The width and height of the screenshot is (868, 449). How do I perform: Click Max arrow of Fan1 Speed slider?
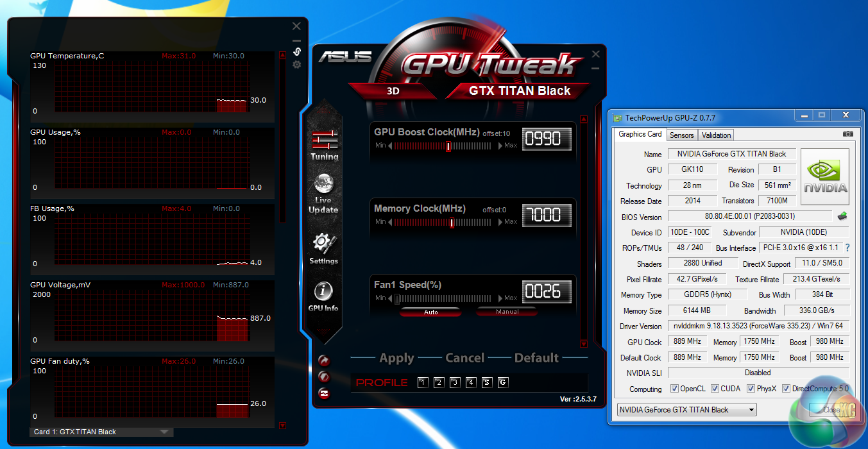coord(500,298)
